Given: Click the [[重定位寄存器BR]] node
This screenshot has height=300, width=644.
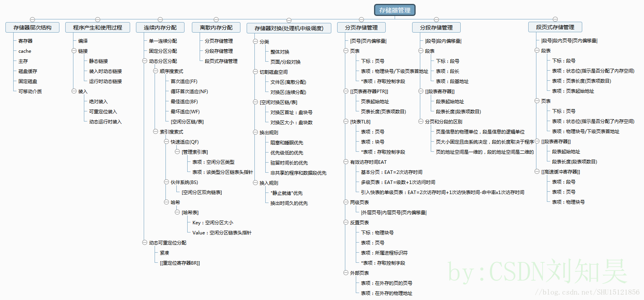Looking at the screenshot, I should [x=180, y=263].
